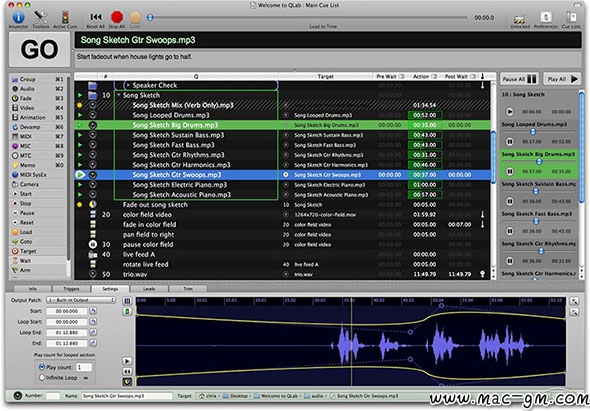Open the Levels tab

(149, 289)
